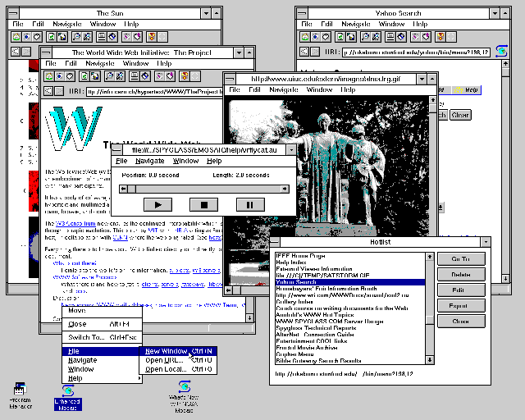Click the screen icon in Yahoo Search toolbar
Viewport: 525px width, 420px height.
click(x=390, y=37)
